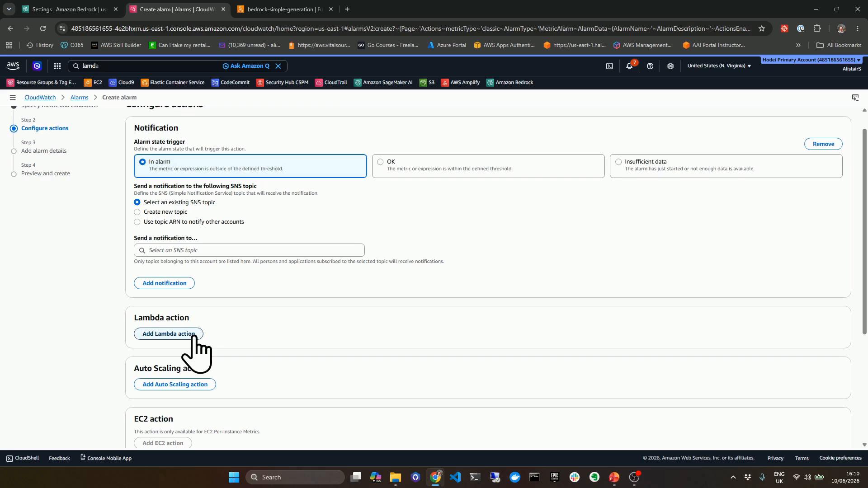This screenshot has height=488, width=868.
Task: Open the S3 favorite shortcut
Action: (427, 82)
